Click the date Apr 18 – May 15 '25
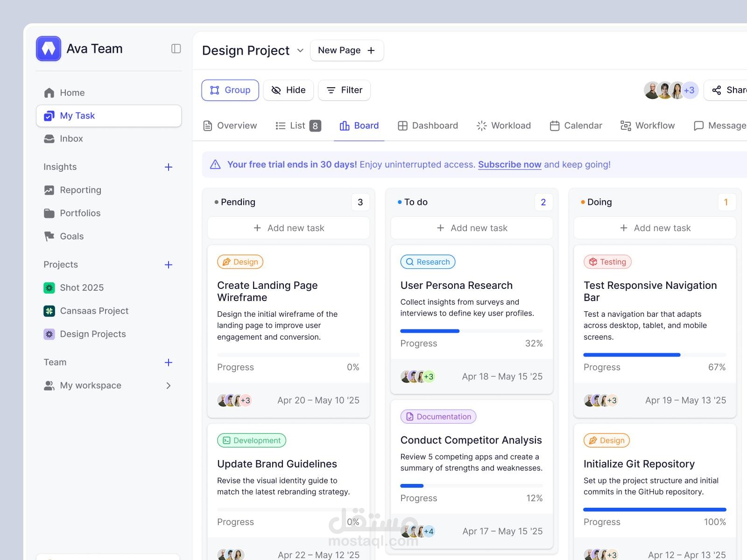 tap(502, 377)
